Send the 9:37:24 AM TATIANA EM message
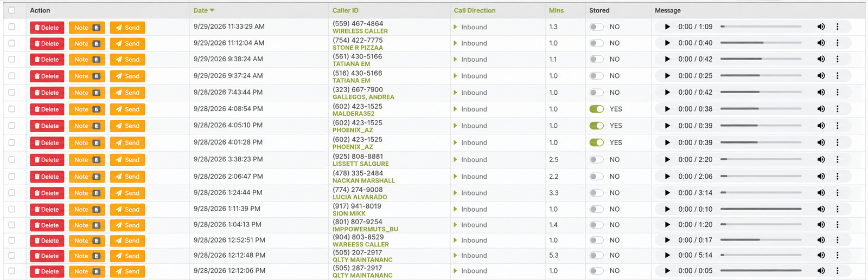Viewport: 868px width, 280px height. (127, 76)
